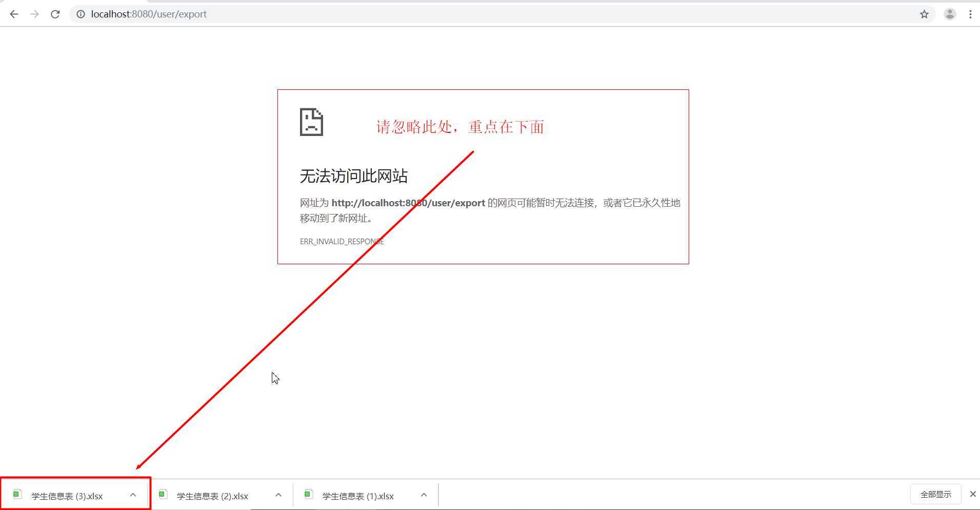Click the spreadsheet icon of 学生信息表 (3).xlsx
The width and height of the screenshot is (980, 510).
[17, 494]
